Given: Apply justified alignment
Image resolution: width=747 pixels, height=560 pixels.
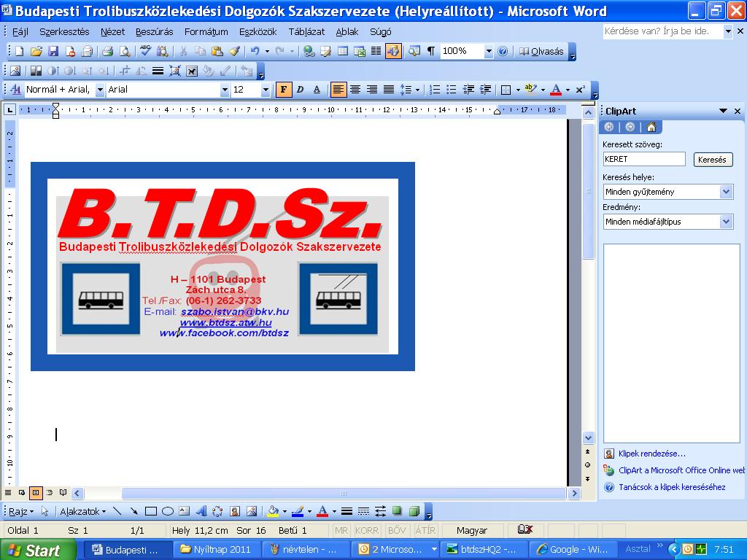Looking at the screenshot, I should pyautogui.click(x=389, y=90).
